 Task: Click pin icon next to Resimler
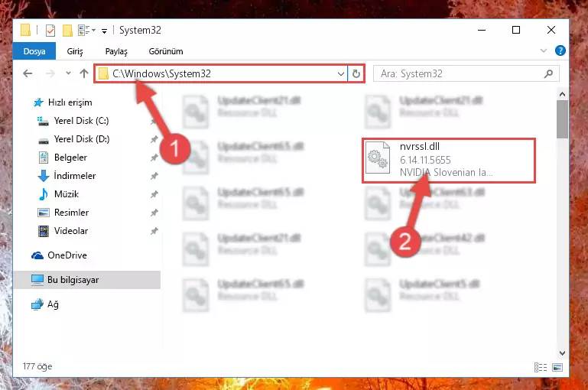pos(154,213)
